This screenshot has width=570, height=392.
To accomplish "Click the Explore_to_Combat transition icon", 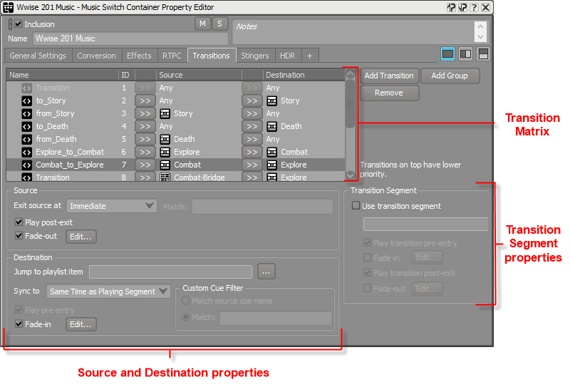I will (x=27, y=152).
